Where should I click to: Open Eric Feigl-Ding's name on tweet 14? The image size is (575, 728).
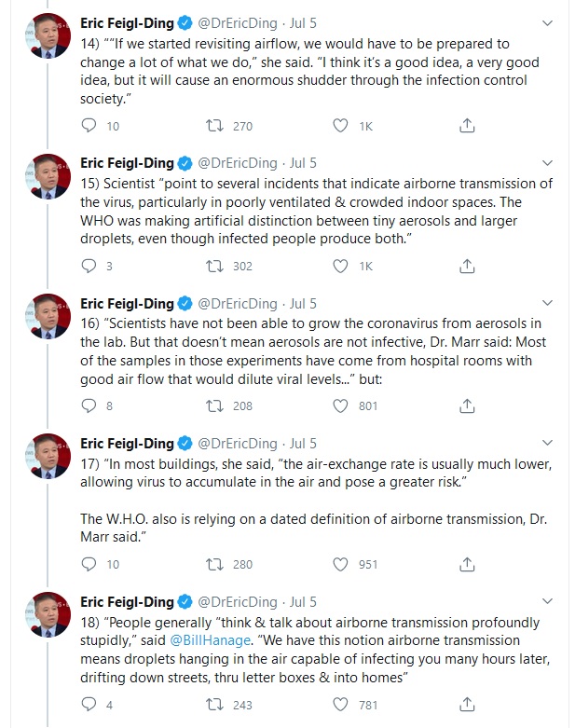click(127, 23)
